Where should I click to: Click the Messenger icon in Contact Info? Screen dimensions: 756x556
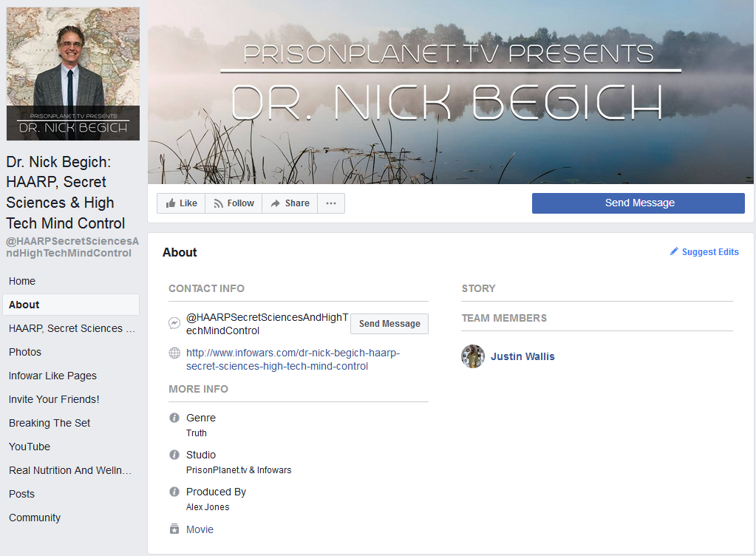tap(174, 323)
